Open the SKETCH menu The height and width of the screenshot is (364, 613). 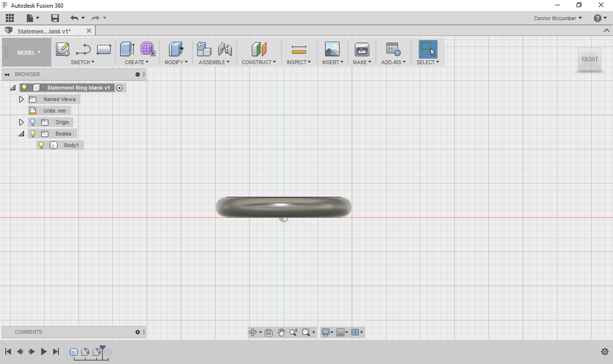pyautogui.click(x=82, y=62)
